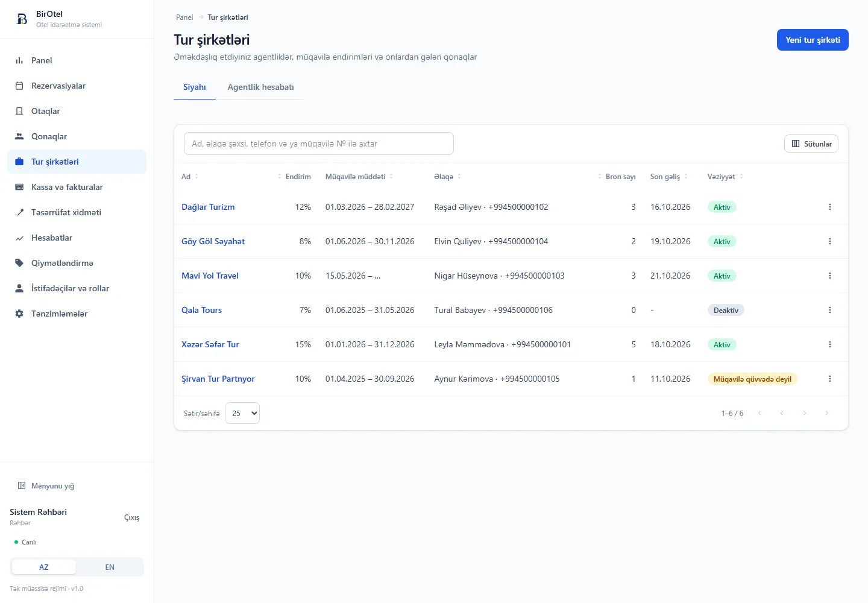Open row actions for Göy Göl Səyahət
This screenshot has height=603, width=868.
(x=830, y=241)
